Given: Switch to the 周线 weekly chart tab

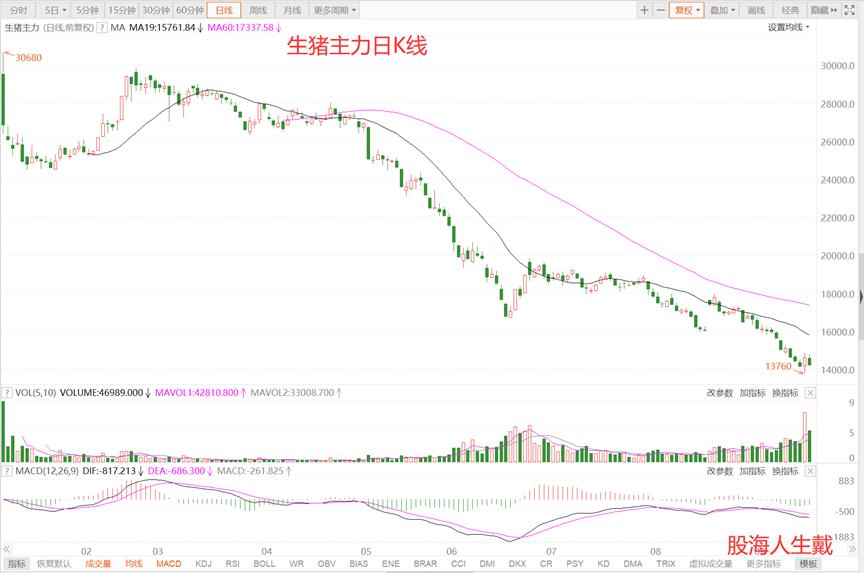Looking at the screenshot, I should pyautogui.click(x=258, y=10).
